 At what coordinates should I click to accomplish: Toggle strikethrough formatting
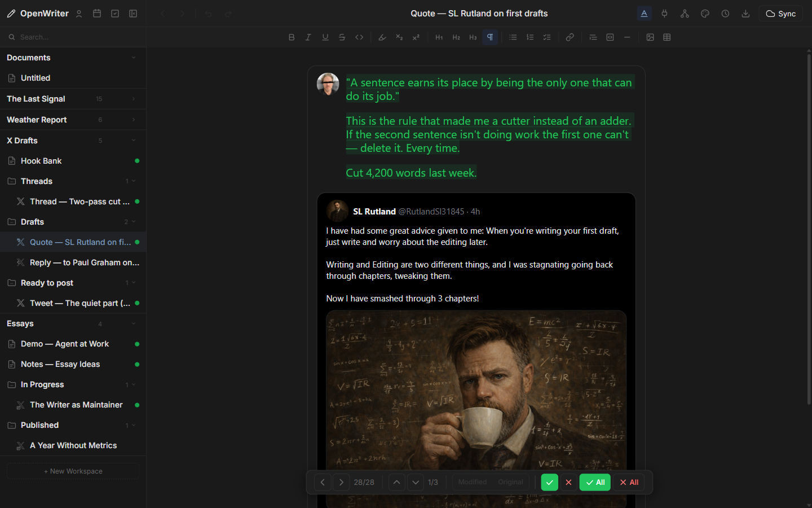tap(342, 37)
